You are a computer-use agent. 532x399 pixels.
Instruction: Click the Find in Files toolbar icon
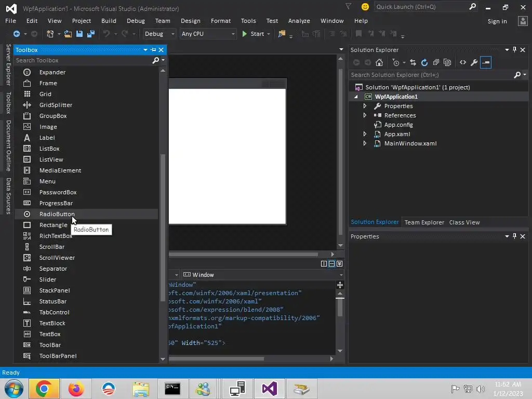tap(282, 34)
